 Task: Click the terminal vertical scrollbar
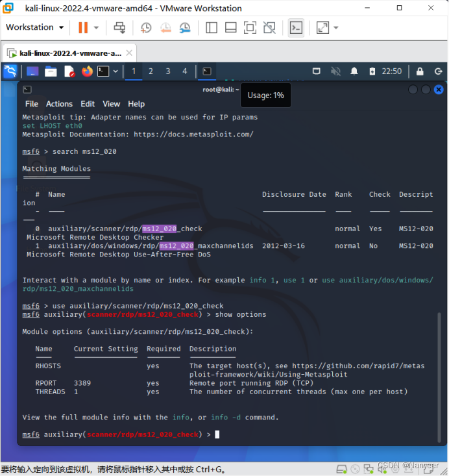pyautogui.click(x=439, y=377)
